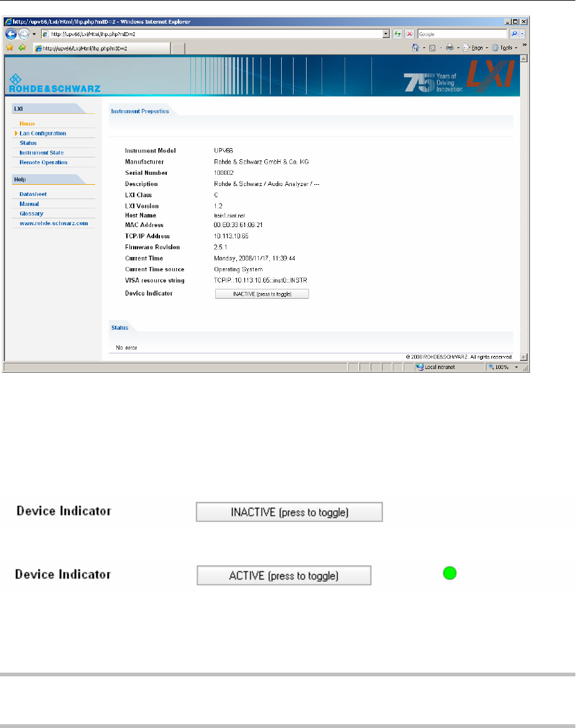
Task: Visit the www.rohde-schwarz.com link
Action: coord(53,223)
